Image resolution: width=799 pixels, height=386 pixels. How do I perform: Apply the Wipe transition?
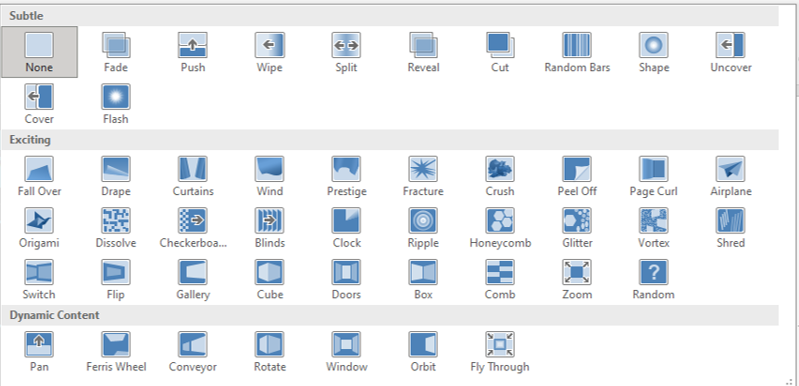[270, 52]
